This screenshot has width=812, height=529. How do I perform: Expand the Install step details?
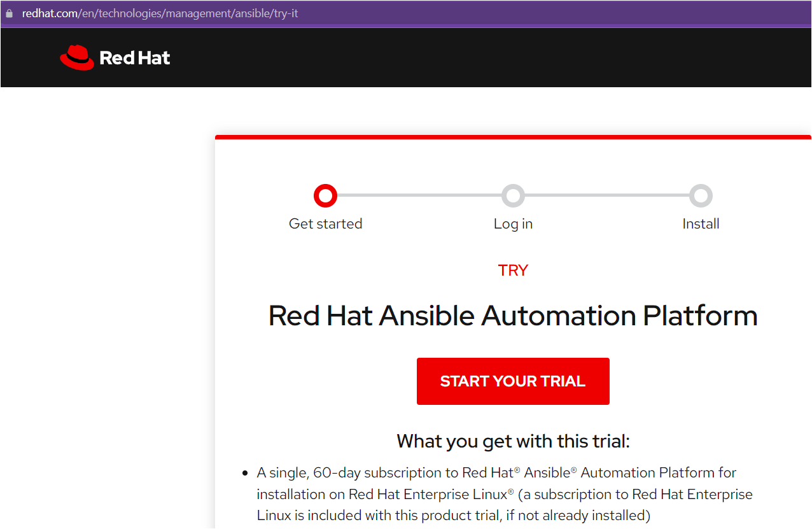(701, 223)
